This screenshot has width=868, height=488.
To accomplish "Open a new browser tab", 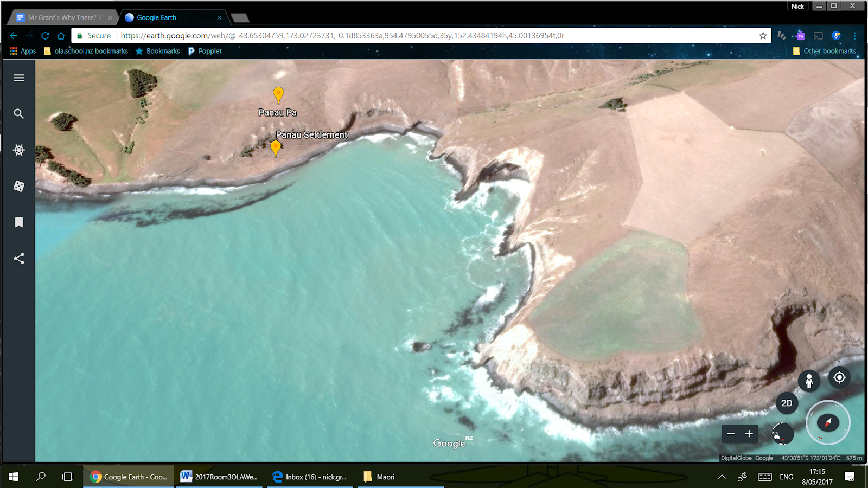I will tap(240, 18).
